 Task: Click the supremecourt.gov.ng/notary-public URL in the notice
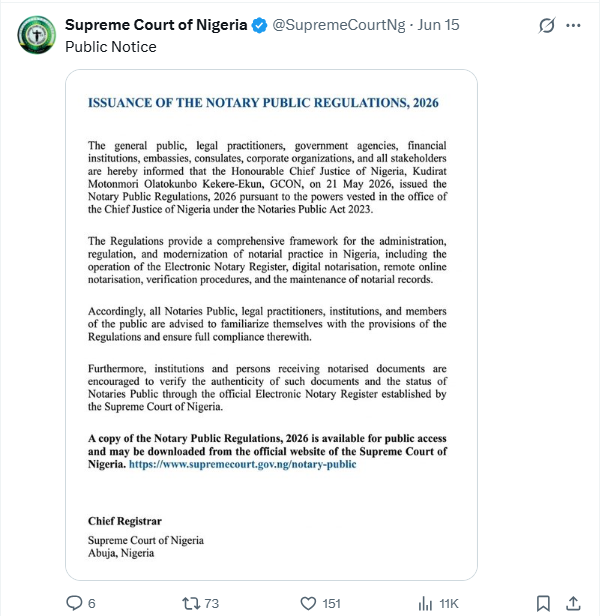tap(242, 464)
